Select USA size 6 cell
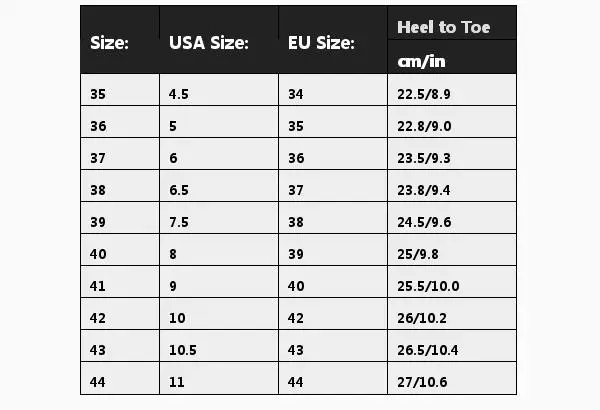 (173, 157)
